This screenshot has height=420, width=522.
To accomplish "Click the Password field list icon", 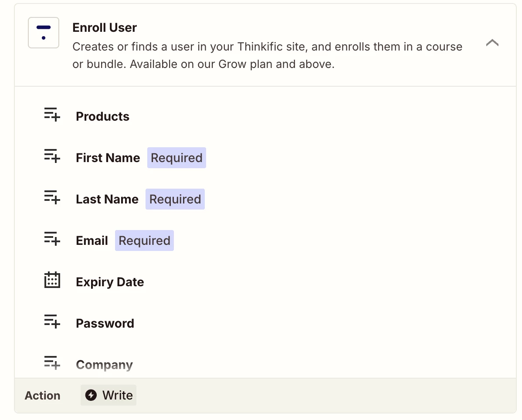I will coord(52,322).
